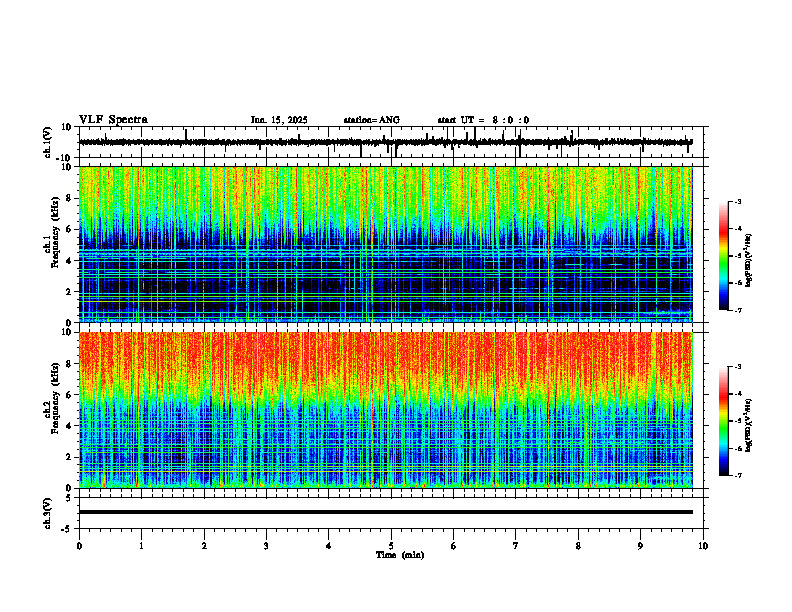Click the "5" tick on ch.3(V) axis
Image resolution: width=792 pixels, height=612 pixels.
[70, 498]
